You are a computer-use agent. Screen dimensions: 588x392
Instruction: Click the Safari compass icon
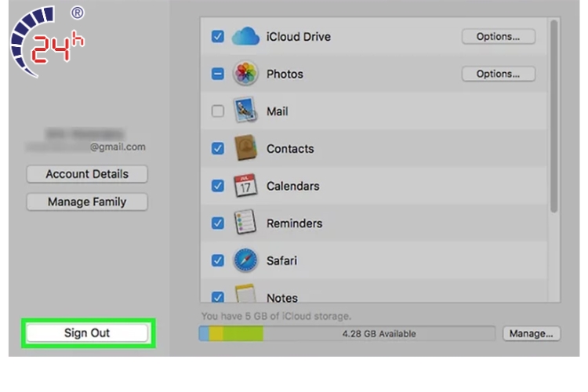click(x=245, y=260)
